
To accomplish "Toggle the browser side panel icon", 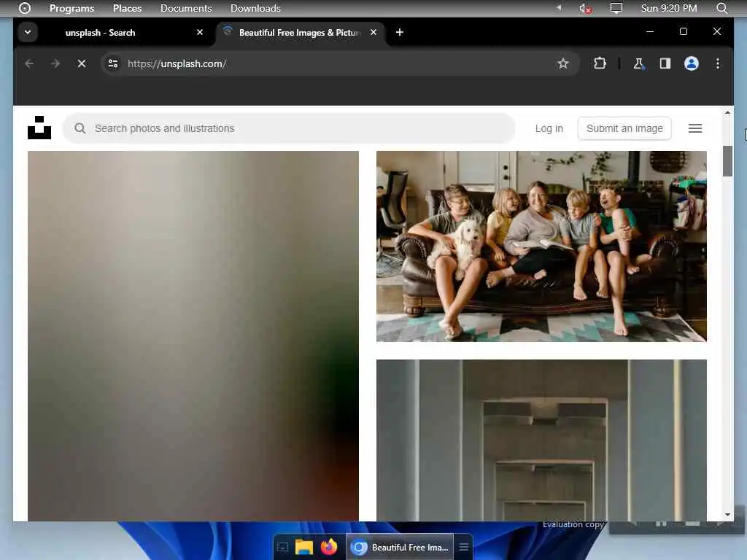I will coord(665,63).
